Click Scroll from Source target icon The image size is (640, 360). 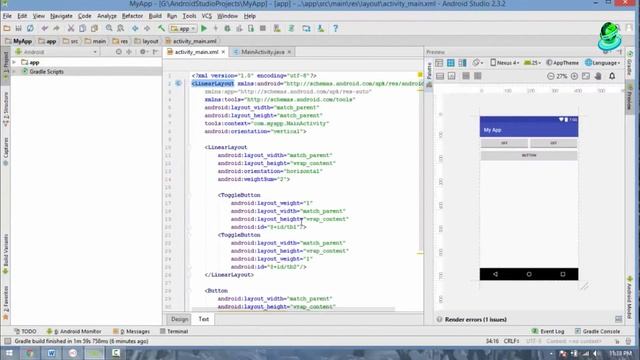point(119,52)
